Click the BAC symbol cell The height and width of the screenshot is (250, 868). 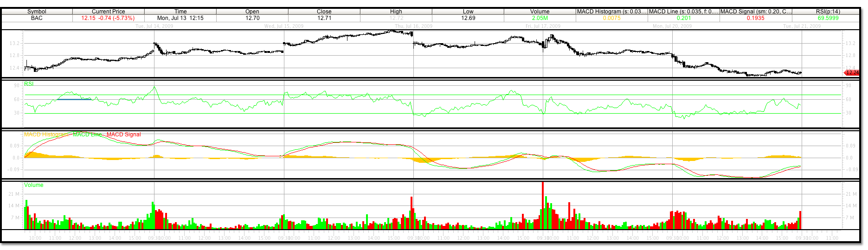point(37,18)
